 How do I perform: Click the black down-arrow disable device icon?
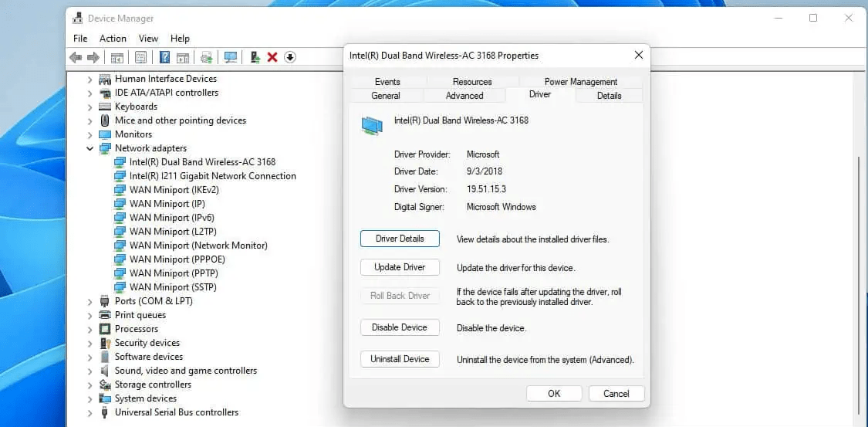290,57
